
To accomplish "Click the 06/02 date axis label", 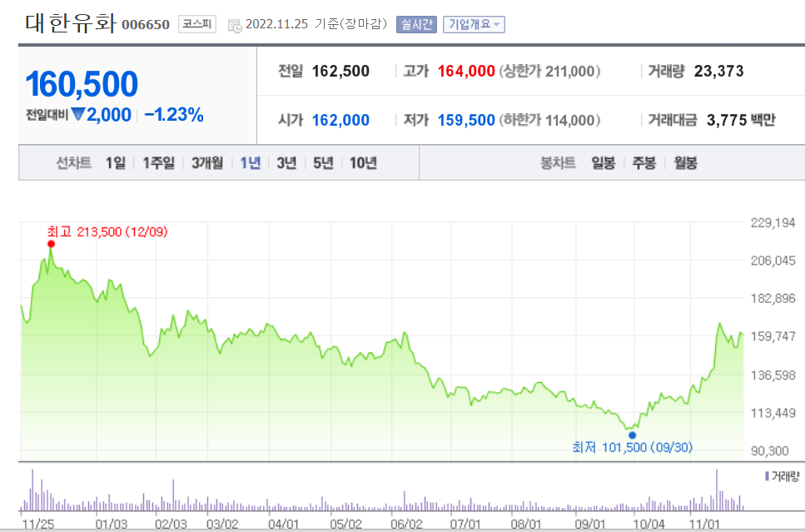I will [x=406, y=524].
